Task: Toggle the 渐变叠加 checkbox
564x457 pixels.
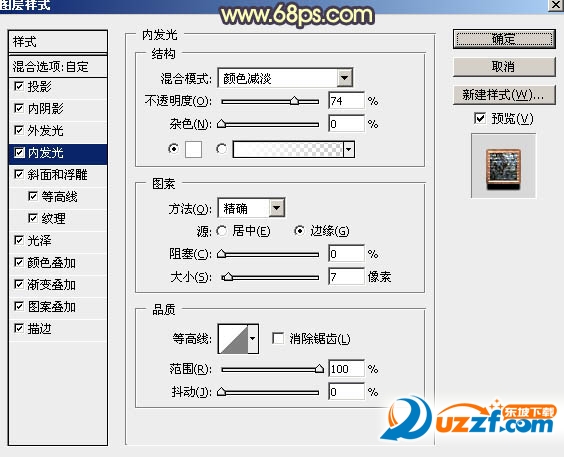Action: point(19,284)
